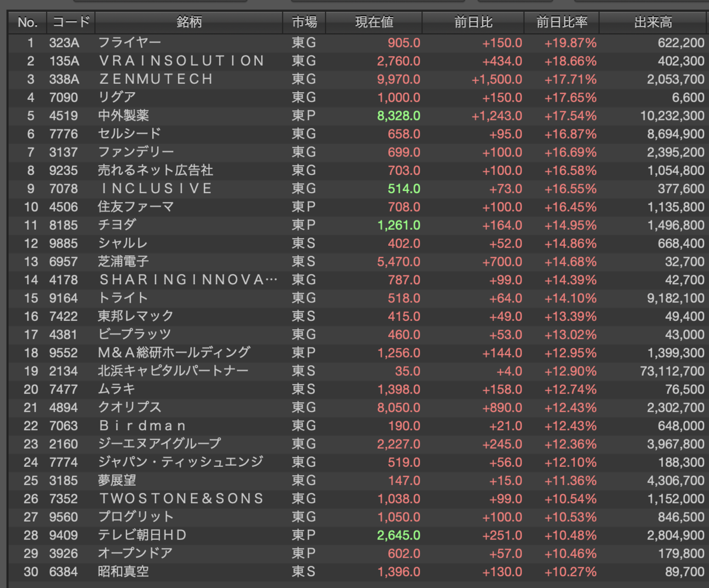Sort by the コード column header

coord(71,23)
